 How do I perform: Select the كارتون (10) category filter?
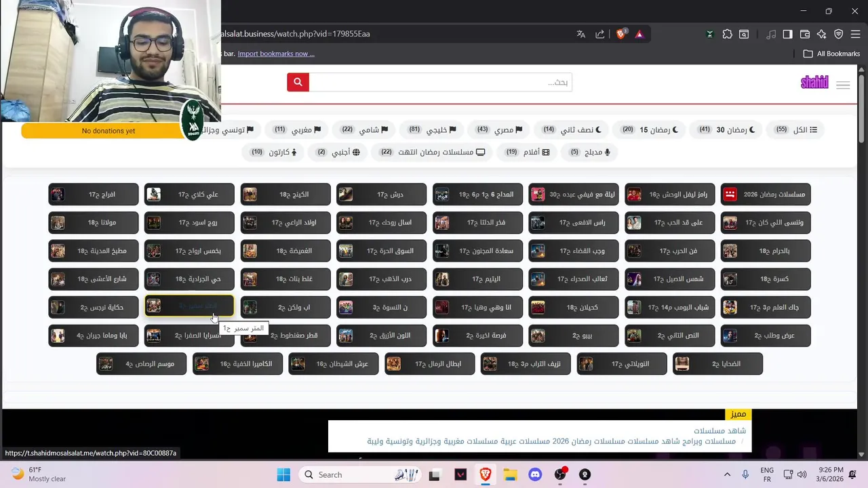click(274, 152)
